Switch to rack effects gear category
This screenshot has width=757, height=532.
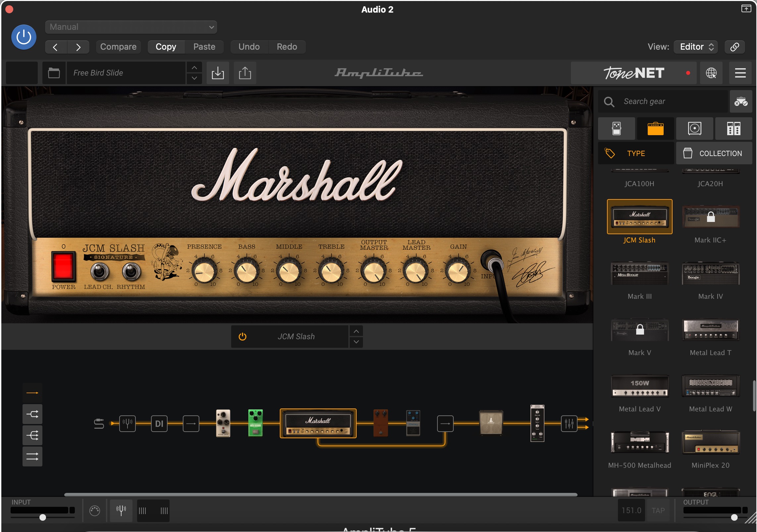(x=734, y=129)
